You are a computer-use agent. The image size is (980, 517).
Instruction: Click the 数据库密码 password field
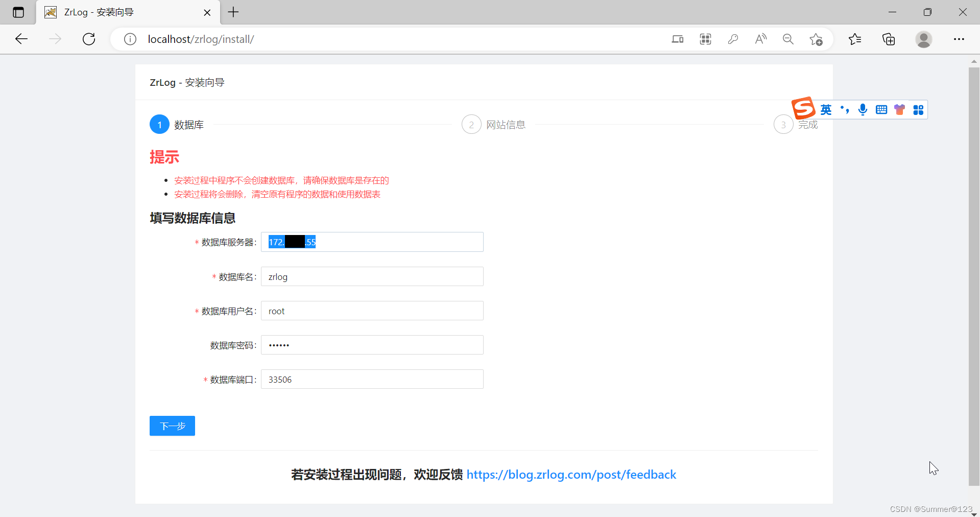pos(372,345)
